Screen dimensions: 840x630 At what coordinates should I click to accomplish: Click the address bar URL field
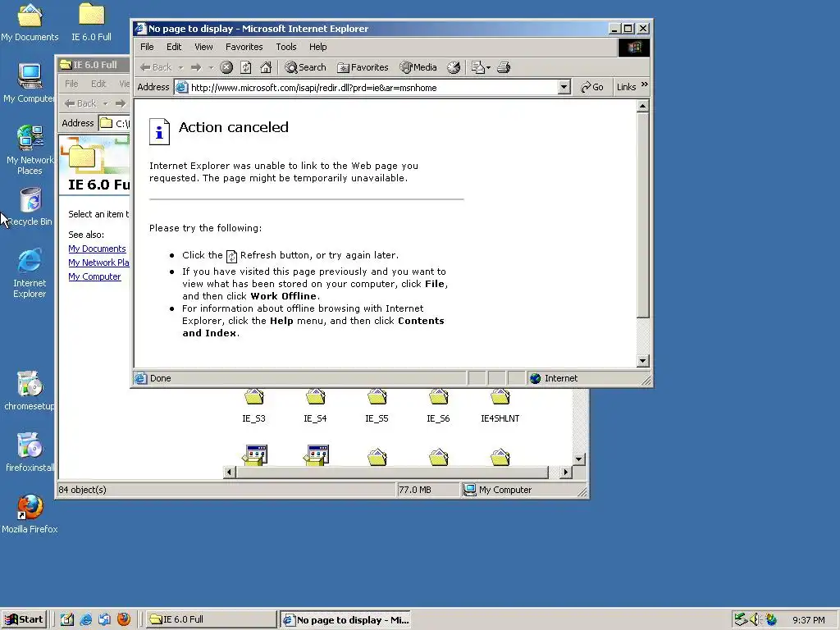coord(373,87)
